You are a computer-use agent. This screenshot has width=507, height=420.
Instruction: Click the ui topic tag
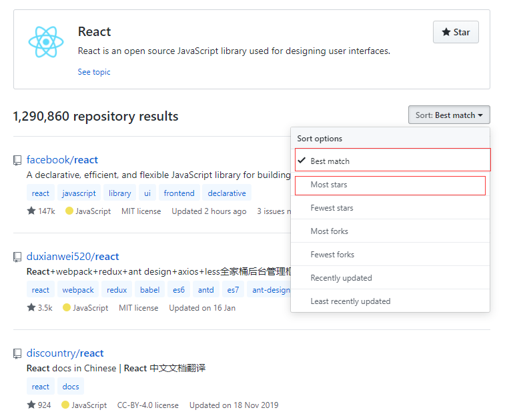pos(147,193)
